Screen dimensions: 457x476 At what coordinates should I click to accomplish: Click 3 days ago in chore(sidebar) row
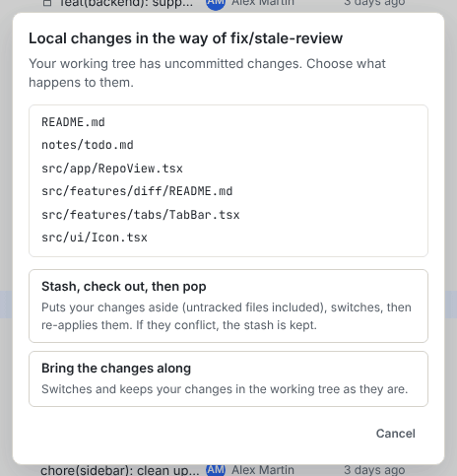tap(374, 470)
